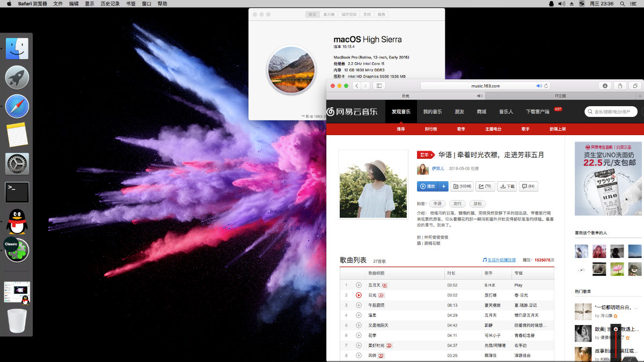
Task: Open 储存空间 tab in About This Mac
Action: [349, 14]
